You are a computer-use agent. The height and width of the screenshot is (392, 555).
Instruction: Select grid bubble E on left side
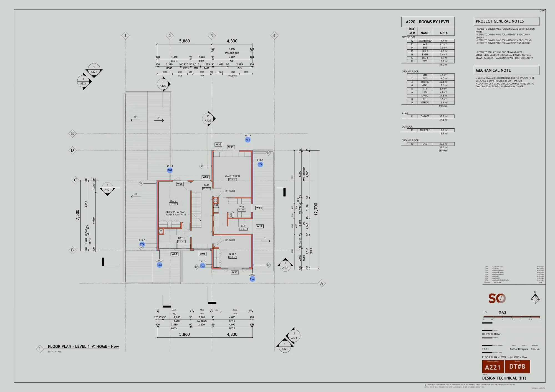point(72,134)
